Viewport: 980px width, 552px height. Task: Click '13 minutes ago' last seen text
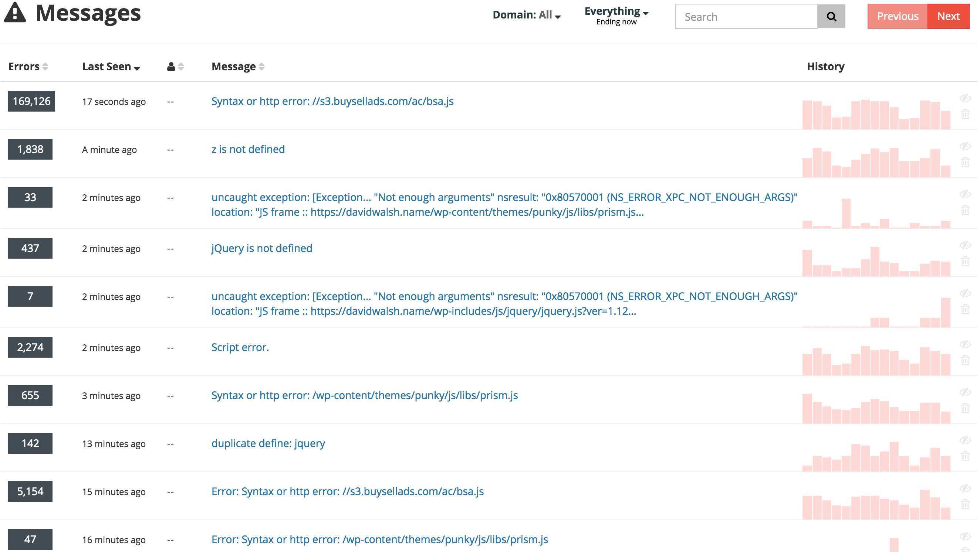coord(114,444)
